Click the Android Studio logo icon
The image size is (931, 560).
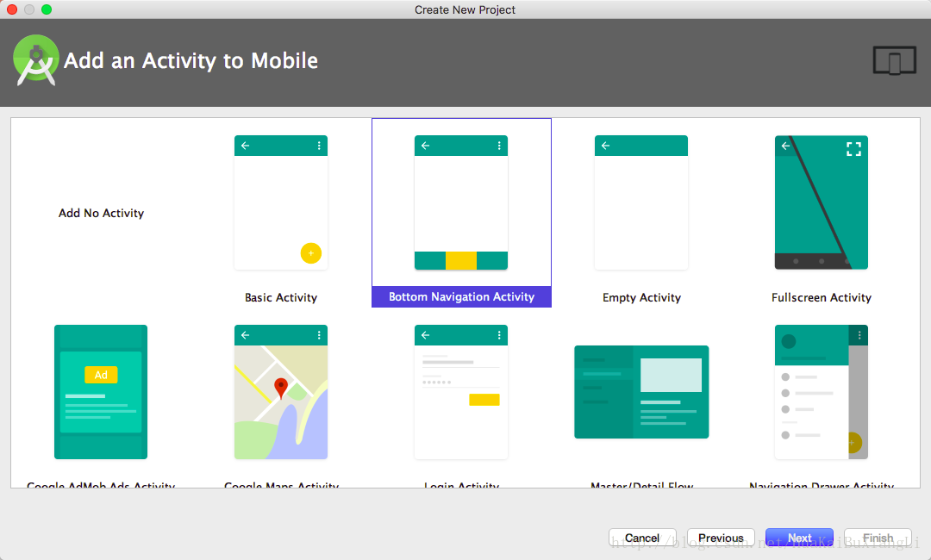point(35,60)
